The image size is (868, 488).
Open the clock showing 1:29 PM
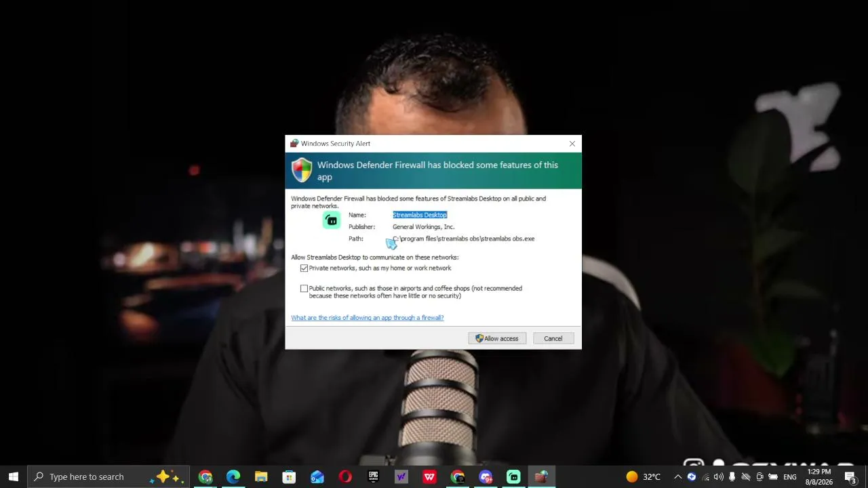click(x=818, y=476)
